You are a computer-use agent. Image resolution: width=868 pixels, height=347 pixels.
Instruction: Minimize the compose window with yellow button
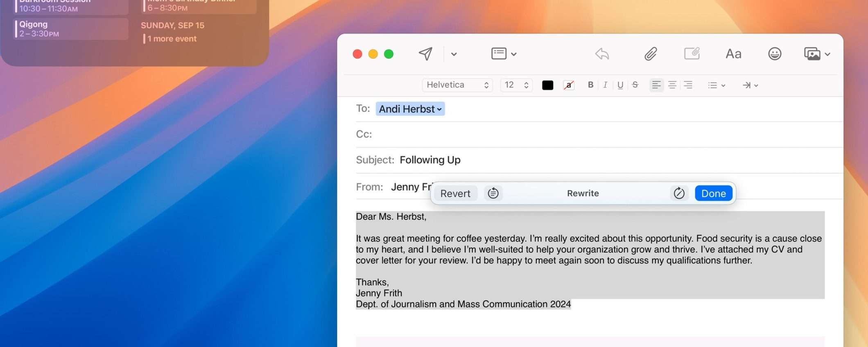(x=373, y=54)
